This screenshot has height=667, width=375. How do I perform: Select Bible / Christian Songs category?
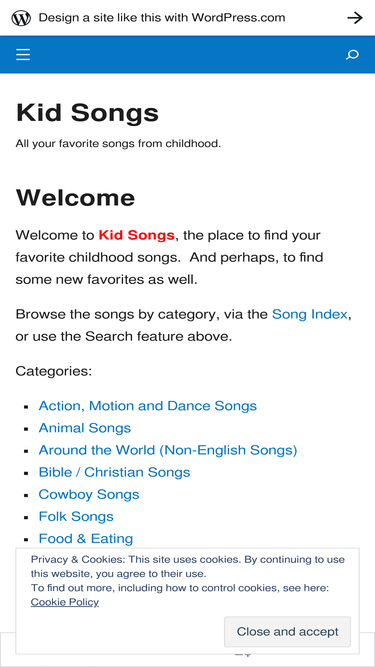coord(114,472)
